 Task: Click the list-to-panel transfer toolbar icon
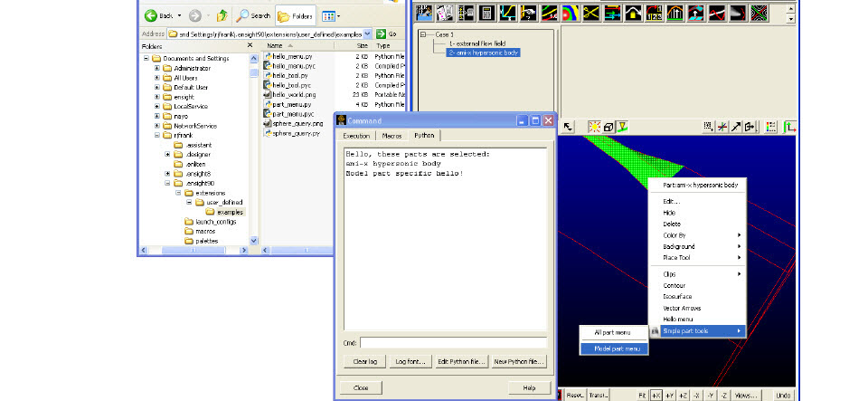pos(467,12)
